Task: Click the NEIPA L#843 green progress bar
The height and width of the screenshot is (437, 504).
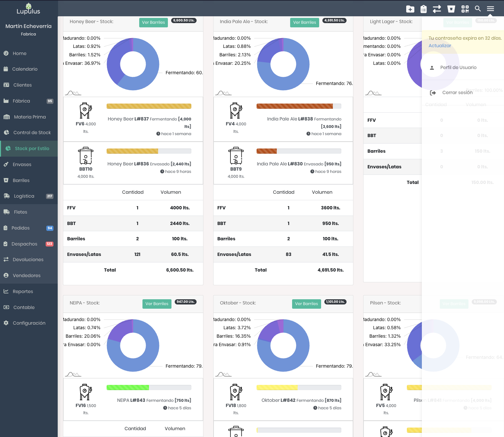Action: pos(149,388)
